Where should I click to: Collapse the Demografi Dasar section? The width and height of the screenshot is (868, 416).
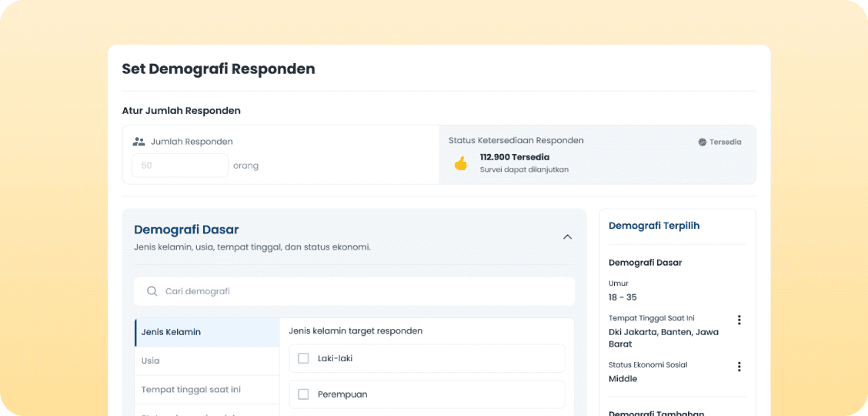pyautogui.click(x=567, y=237)
